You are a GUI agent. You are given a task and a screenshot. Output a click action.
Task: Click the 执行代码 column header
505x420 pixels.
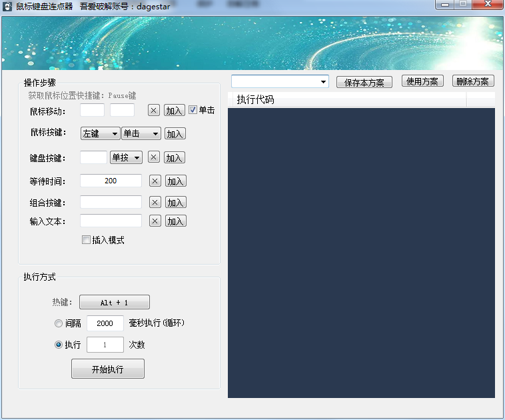346,100
